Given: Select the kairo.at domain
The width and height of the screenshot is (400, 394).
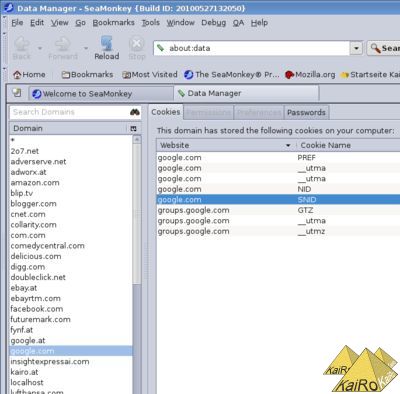Looking at the screenshot, I should click(71, 372).
